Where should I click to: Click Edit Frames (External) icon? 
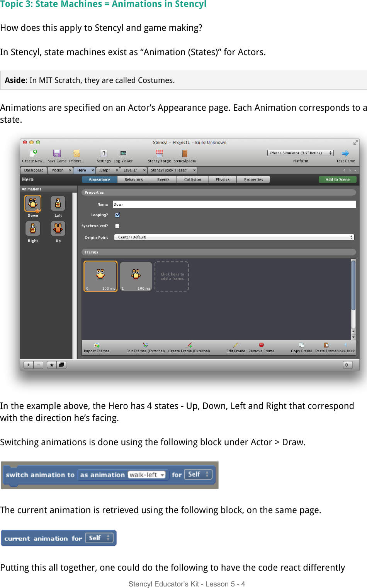click(x=145, y=345)
